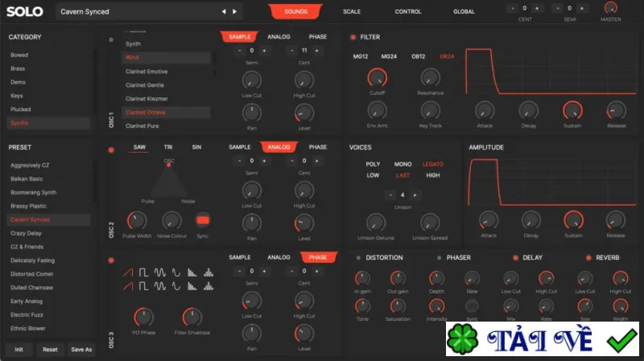
Task: Click the Init button
Action: coord(19,350)
